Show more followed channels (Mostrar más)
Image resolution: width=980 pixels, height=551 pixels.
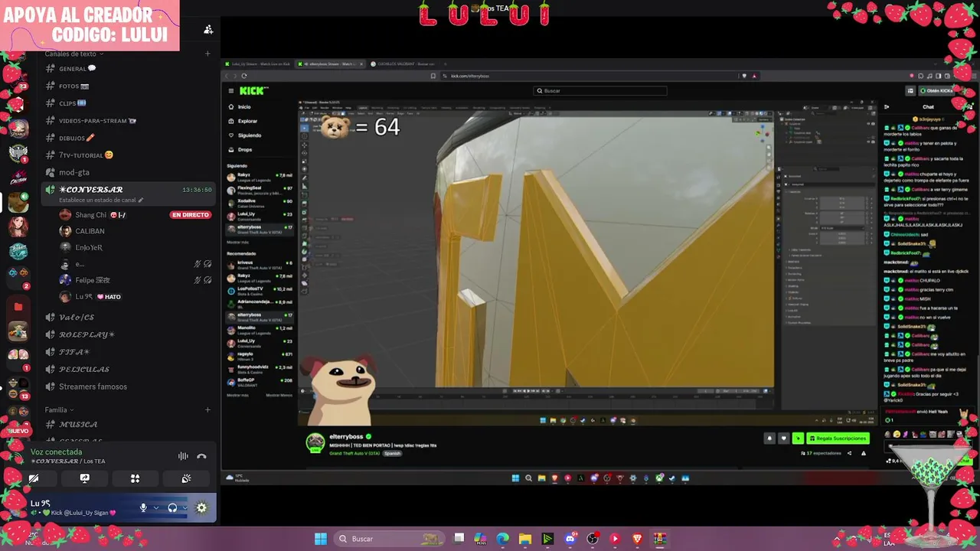pos(238,242)
